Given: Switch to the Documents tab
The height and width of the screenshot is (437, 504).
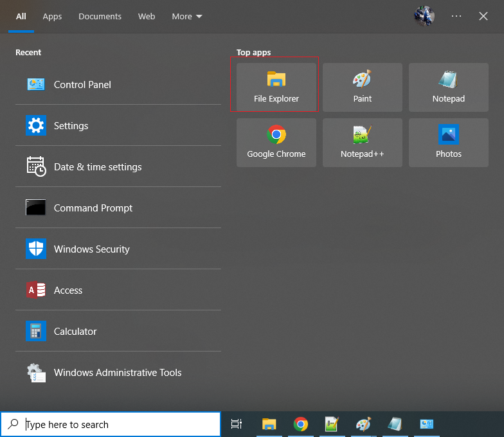Looking at the screenshot, I should pyautogui.click(x=100, y=17).
